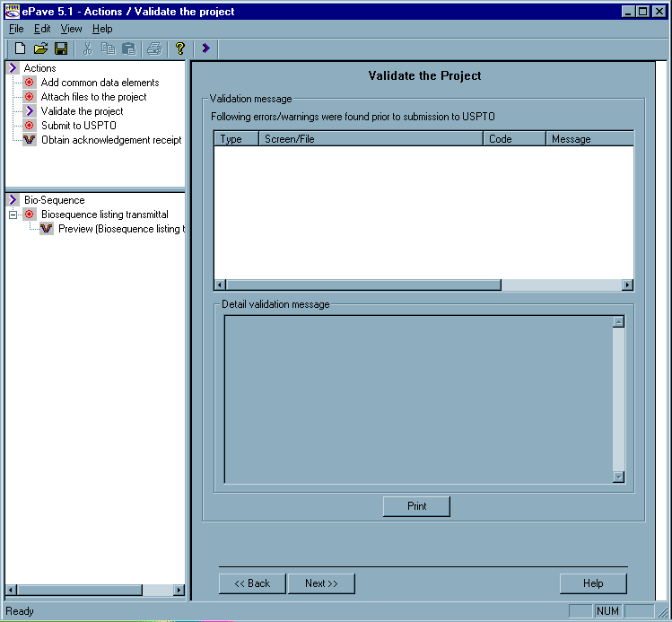The image size is (672, 622).
Task: Select Preview (Biosequence listing tree item
Action: pos(121,229)
